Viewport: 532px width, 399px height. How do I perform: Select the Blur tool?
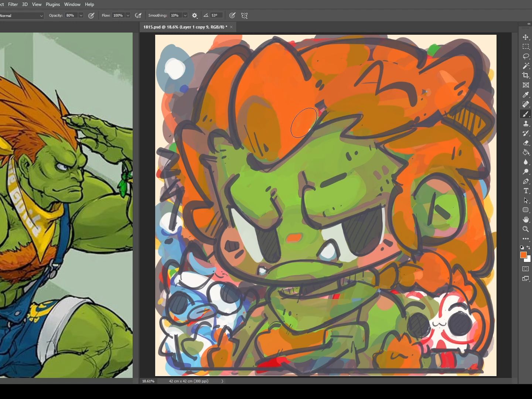(x=526, y=162)
